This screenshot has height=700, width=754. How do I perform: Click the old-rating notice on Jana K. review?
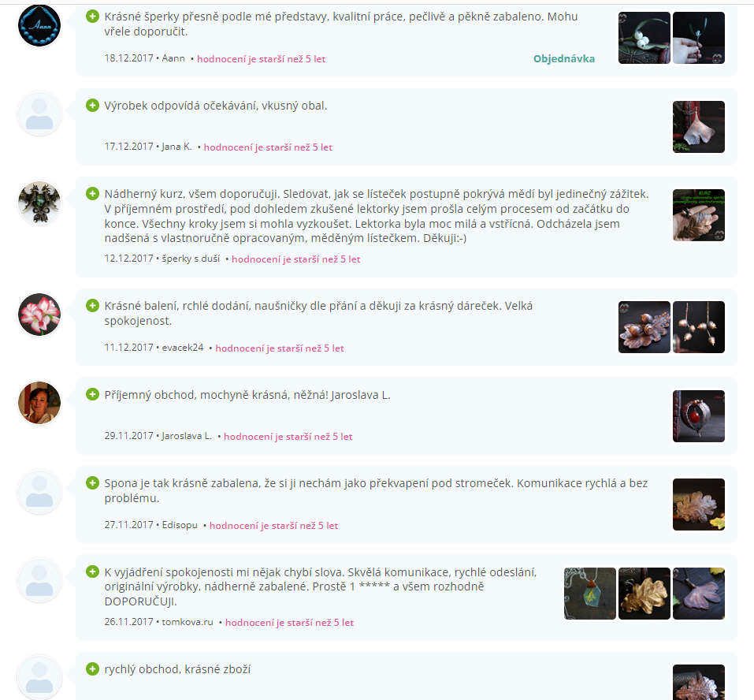[x=268, y=147]
